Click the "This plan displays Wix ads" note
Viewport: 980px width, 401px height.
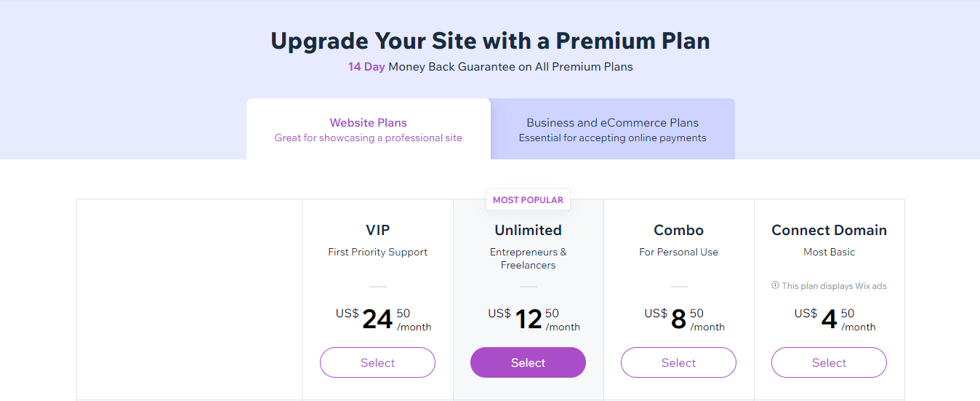(834, 286)
